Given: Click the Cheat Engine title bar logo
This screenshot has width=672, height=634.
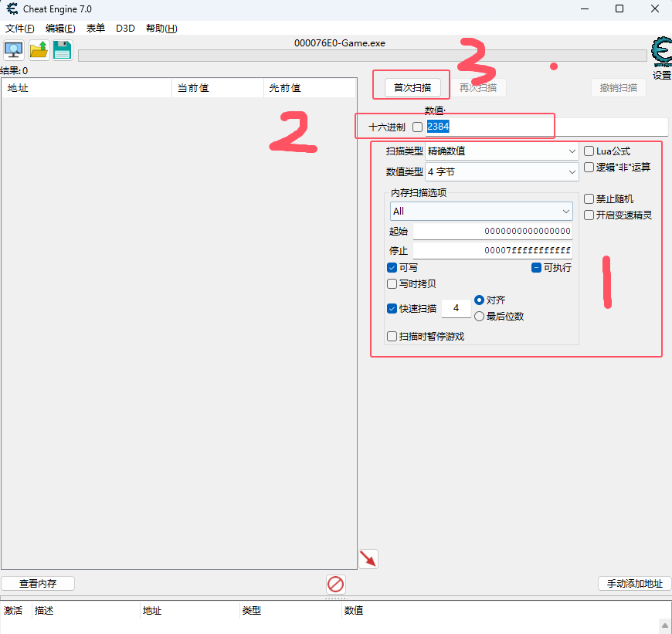Looking at the screenshot, I should pyautogui.click(x=12, y=8).
